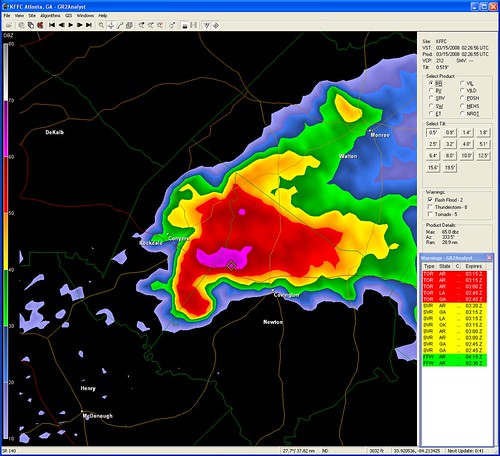Open the GIS menu
500x456 pixels.
click(68, 16)
